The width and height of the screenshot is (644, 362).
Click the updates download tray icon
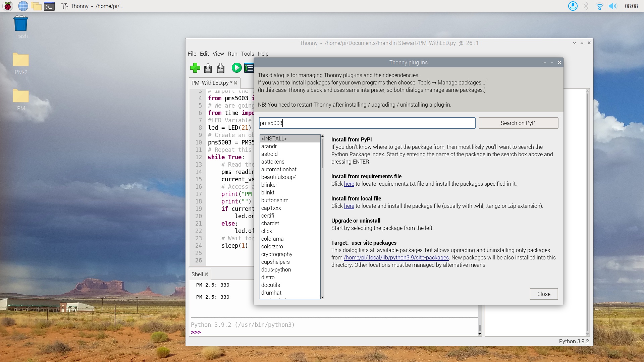point(573,6)
